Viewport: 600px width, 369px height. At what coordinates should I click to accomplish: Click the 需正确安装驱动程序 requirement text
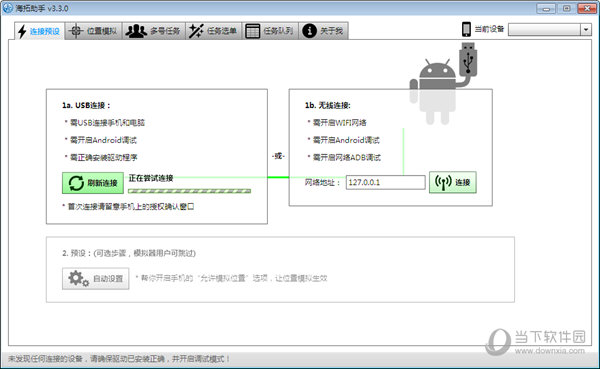[103, 157]
